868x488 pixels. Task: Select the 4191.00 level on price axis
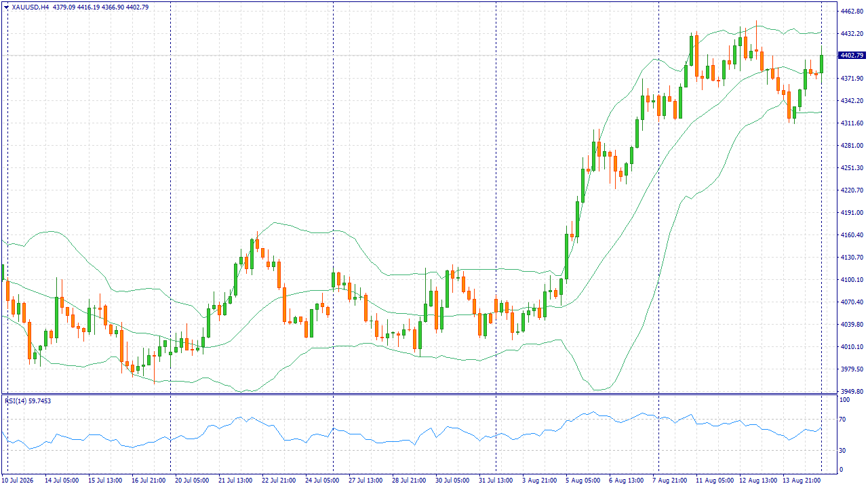851,213
